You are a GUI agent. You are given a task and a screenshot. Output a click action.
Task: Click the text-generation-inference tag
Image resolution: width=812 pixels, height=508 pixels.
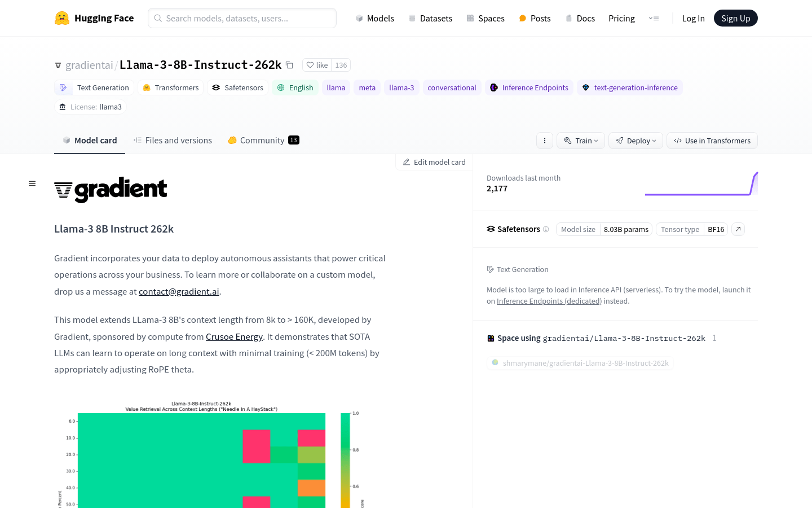[630, 87]
